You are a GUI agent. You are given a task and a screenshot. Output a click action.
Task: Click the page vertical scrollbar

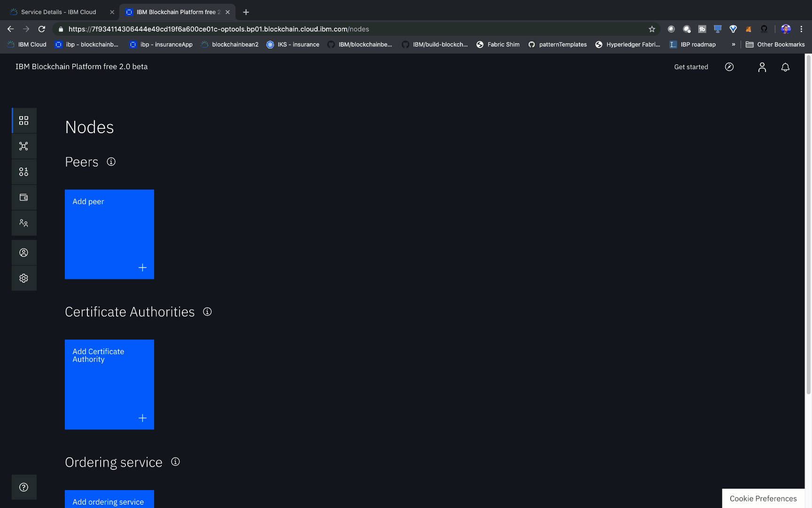coord(808,225)
